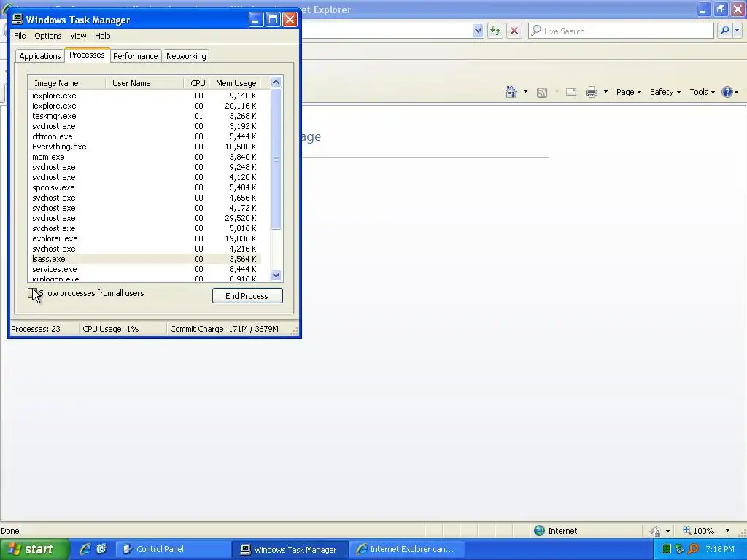Open the search options dropdown arrow
This screenshot has width=747, height=560.
[737, 31]
